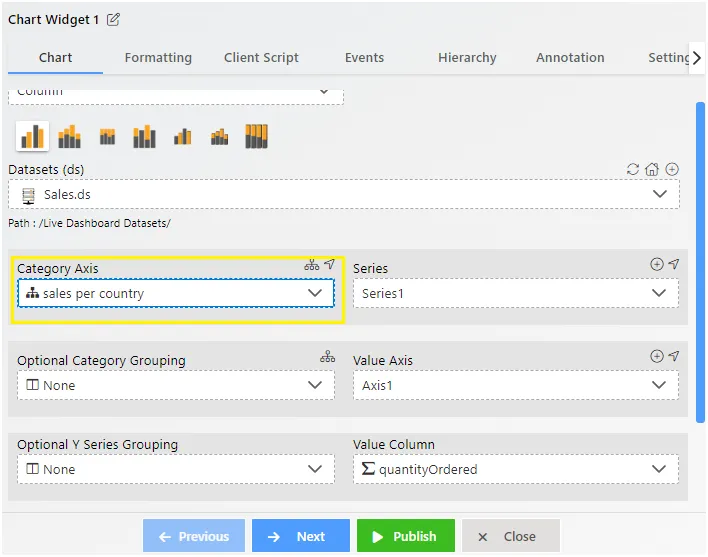
Task: Click the blue vertical scrollbar
Action: [700, 263]
